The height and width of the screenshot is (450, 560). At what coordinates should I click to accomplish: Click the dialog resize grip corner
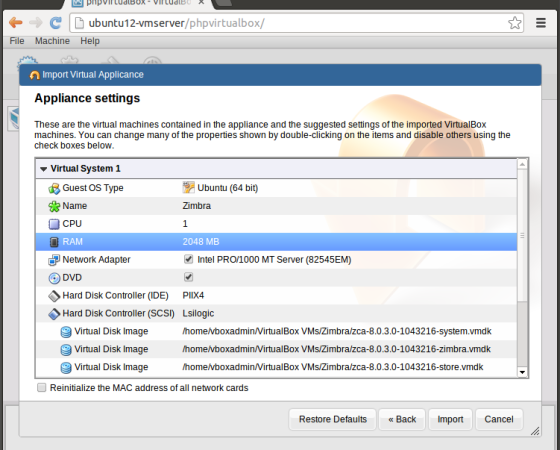(x=535, y=431)
